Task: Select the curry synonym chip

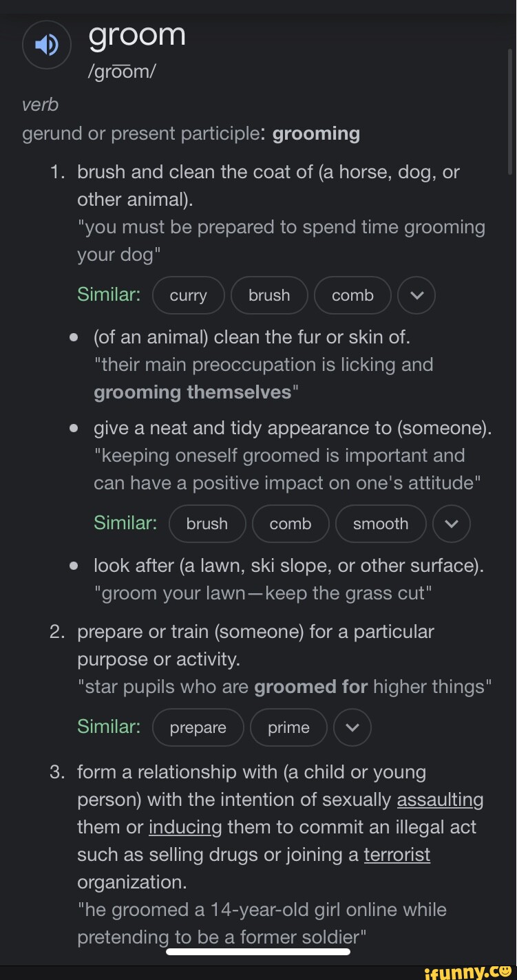Action: click(x=188, y=295)
